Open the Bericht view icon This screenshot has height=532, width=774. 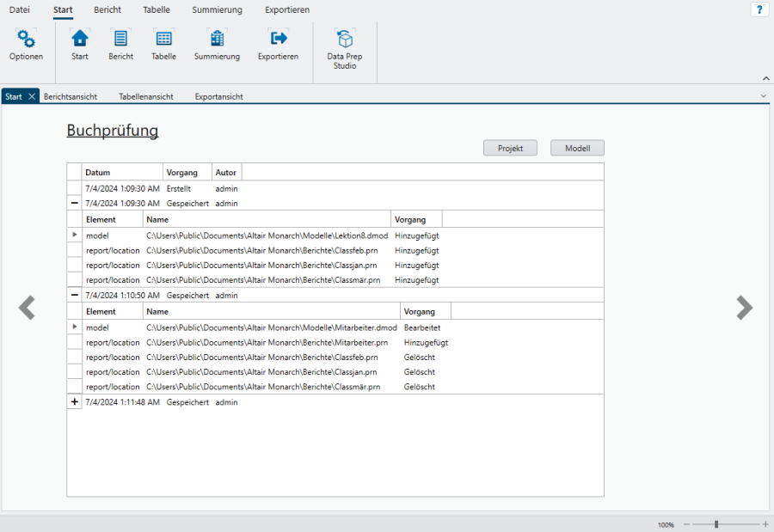point(120,40)
